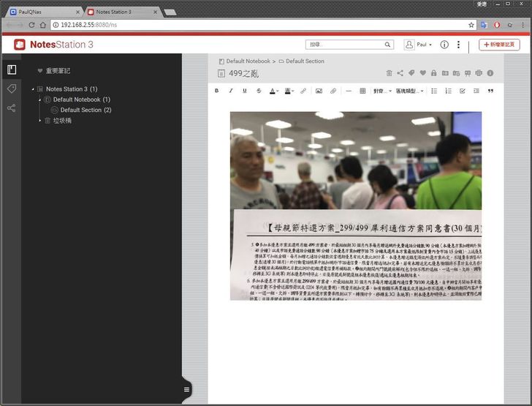
Task: Open the Tags panel in the sidebar
Action: 11,89
